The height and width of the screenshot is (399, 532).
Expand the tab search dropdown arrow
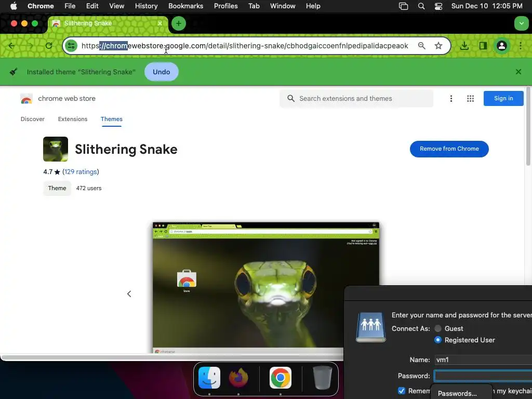coord(521,23)
